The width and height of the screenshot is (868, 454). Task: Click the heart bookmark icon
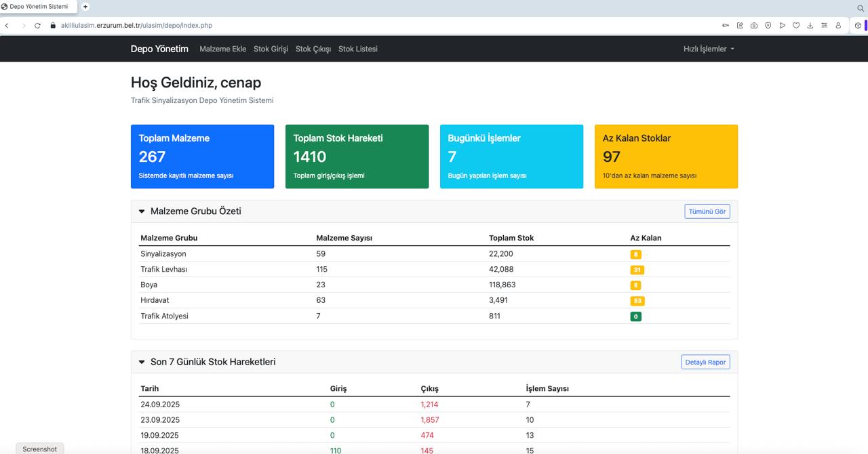pyautogui.click(x=796, y=26)
